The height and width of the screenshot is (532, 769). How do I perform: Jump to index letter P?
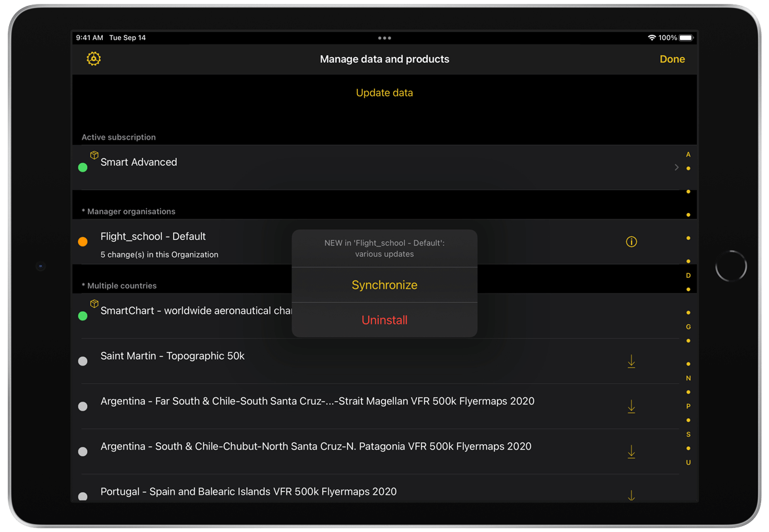(x=688, y=406)
